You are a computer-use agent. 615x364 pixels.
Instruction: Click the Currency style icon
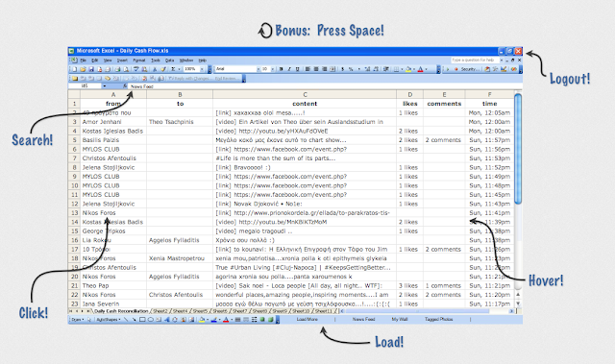342,69
